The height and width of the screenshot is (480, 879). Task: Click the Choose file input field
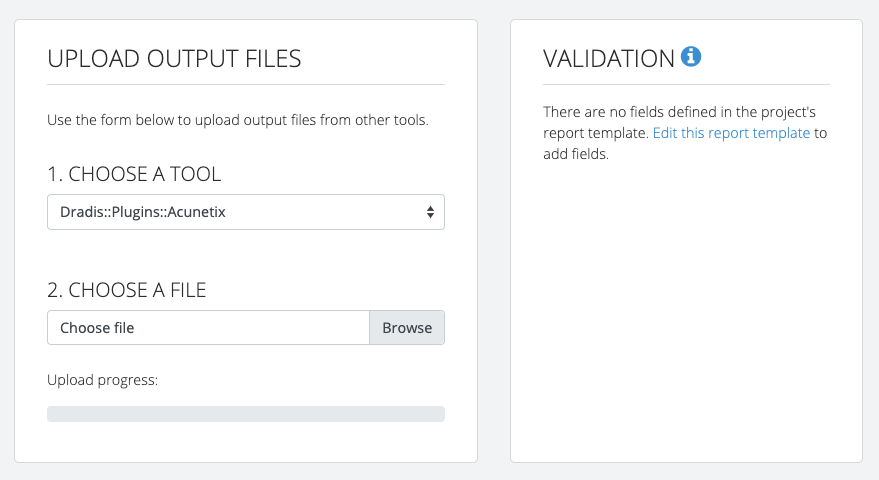(208, 327)
